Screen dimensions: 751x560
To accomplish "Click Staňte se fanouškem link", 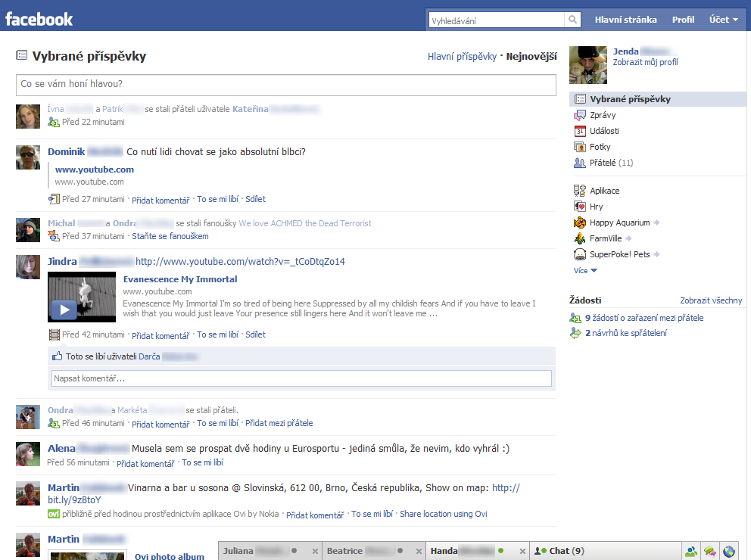I will (170, 236).
